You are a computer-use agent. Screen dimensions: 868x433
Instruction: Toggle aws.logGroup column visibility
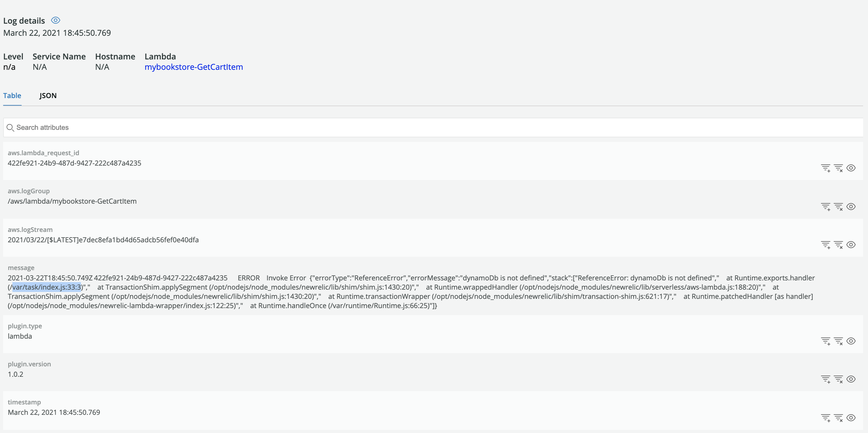click(851, 206)
